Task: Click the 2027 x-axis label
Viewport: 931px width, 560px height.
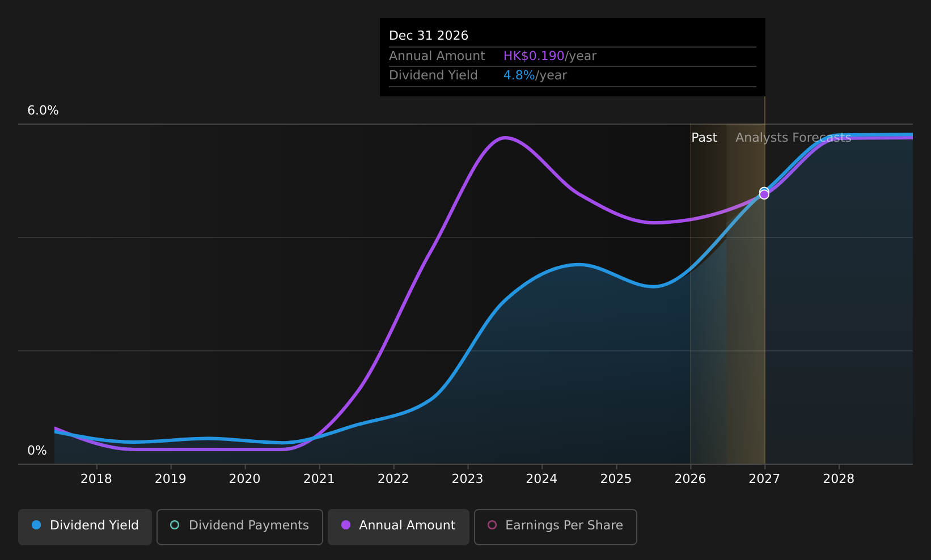Action: click(765, 479)
